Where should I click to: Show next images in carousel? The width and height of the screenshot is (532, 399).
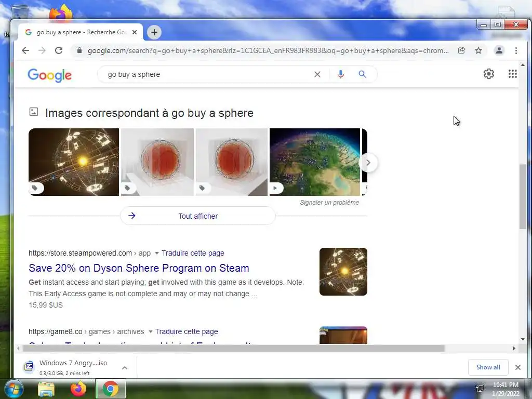(x=368, y=163)
